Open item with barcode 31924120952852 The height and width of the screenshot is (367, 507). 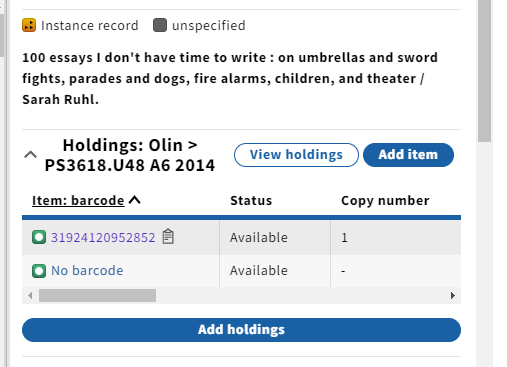tap(103, 237)
